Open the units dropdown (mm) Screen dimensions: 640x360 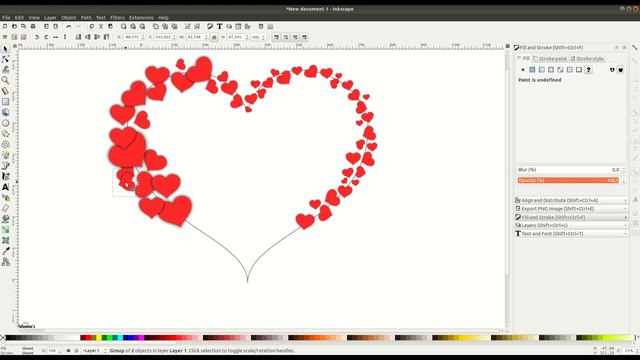click(258, 37)
